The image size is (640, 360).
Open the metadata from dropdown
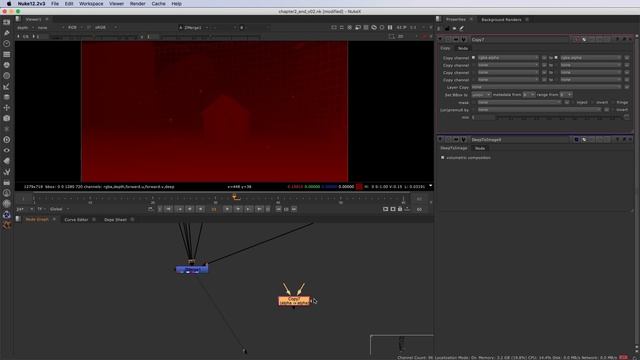tap(529, 95)
